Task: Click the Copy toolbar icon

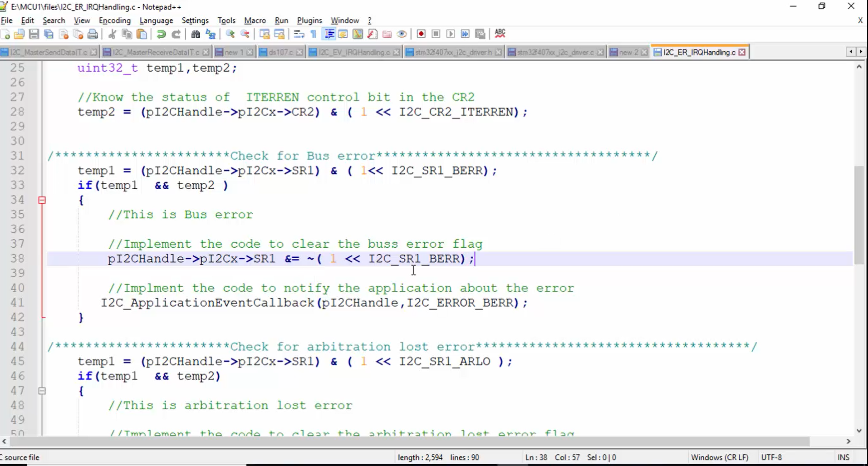Action: tap(127, 34)
